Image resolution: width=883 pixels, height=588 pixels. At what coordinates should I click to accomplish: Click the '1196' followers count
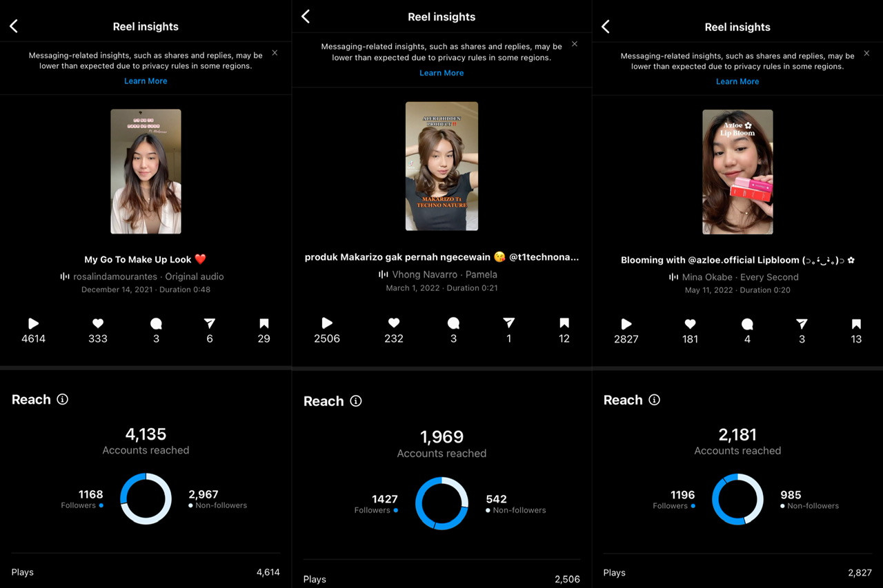(x=682, y=495)
